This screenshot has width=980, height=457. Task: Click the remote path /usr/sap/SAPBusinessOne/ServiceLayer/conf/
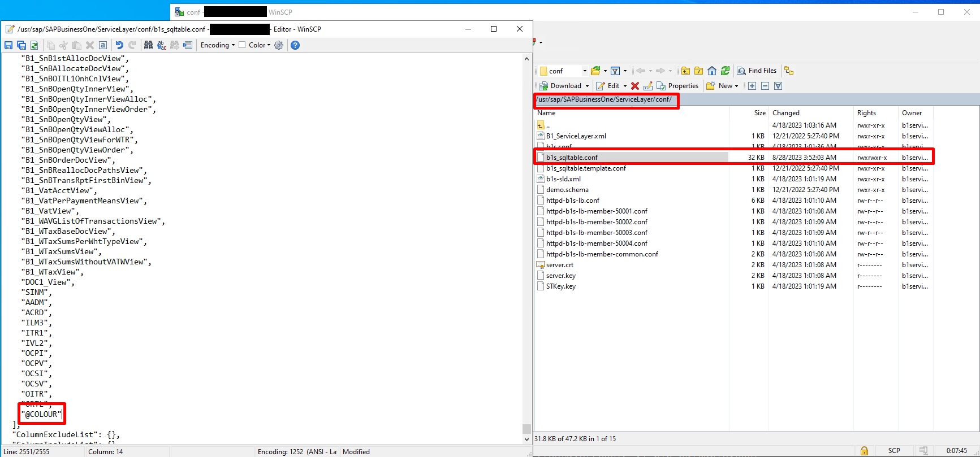click(x=605, y=99)
